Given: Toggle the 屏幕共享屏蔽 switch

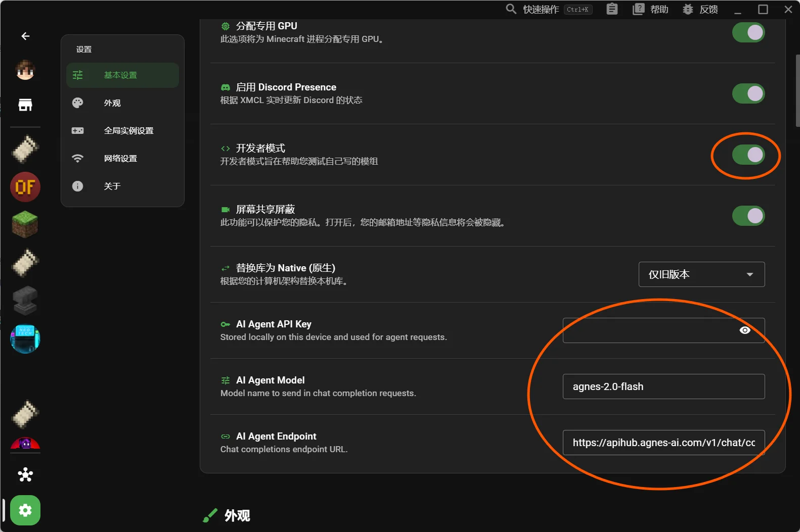Looking at the screenshot, I should [748, 216].
